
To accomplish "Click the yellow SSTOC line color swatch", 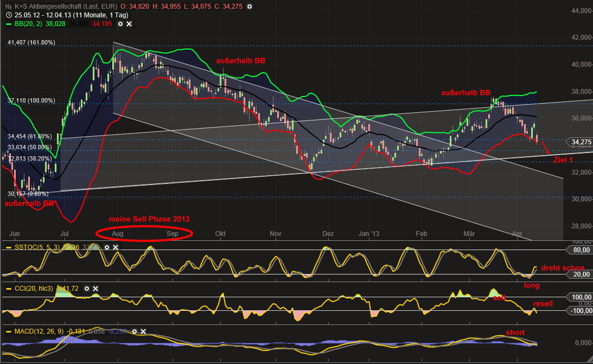I will [9, 247].
